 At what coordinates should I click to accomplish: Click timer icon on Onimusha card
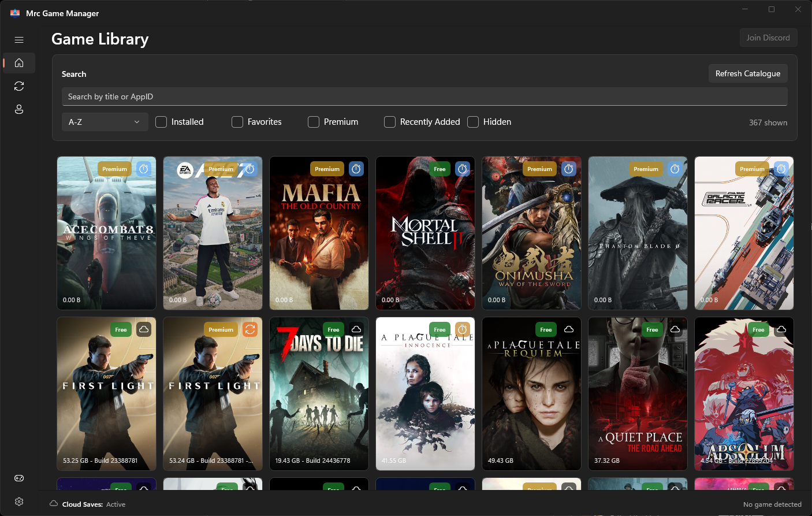[x=569, y=169]
